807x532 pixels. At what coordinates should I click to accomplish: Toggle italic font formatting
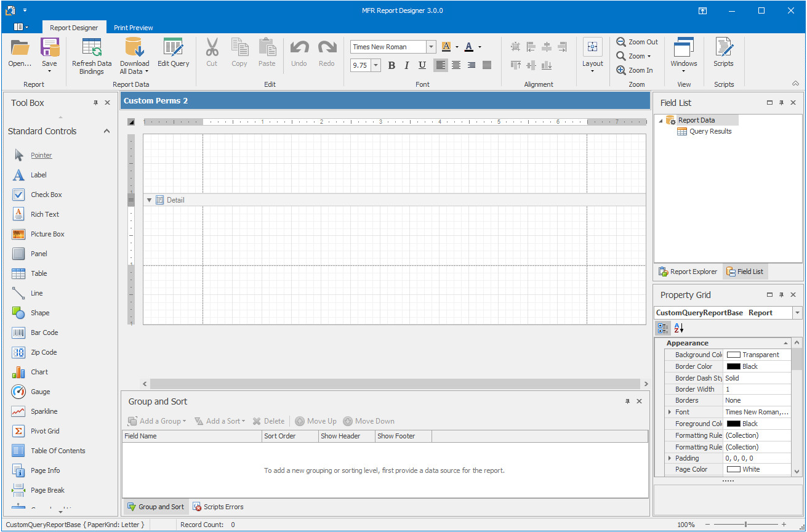(x=407, y=65)
